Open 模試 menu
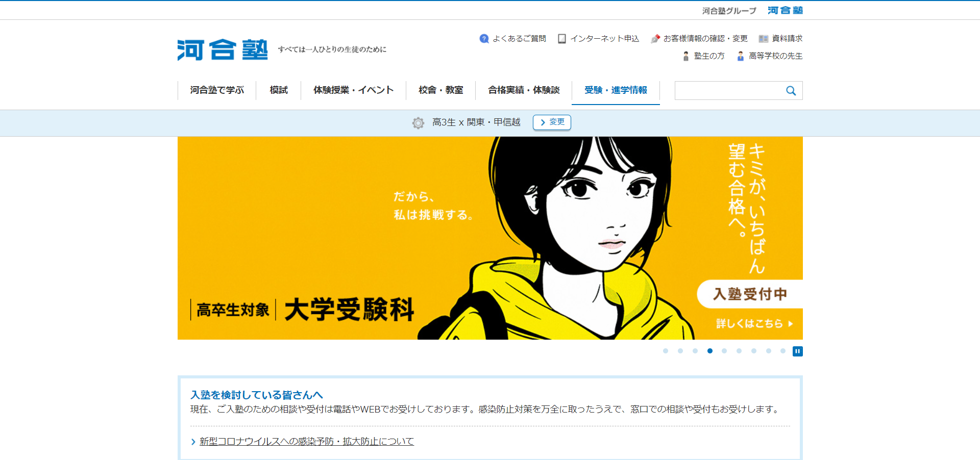This screenshot has width=980, height=460. click(x=279, y=90)
